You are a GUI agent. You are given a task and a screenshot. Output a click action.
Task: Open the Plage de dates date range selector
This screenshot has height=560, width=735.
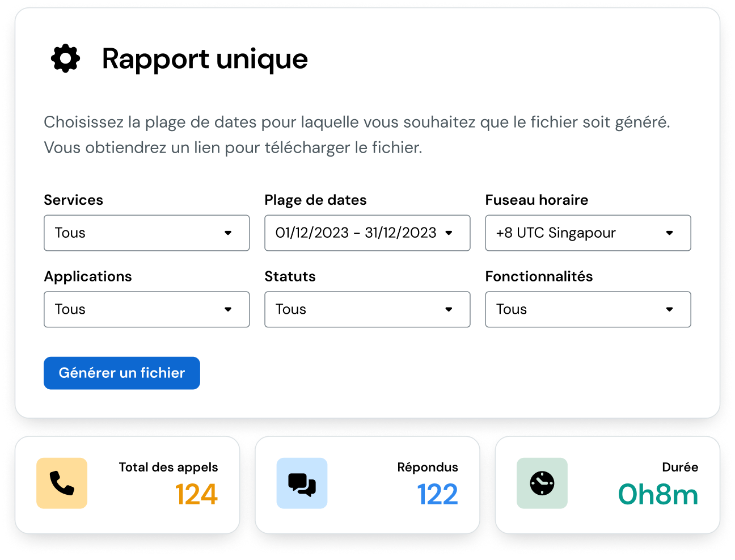[x=367, y=233]
